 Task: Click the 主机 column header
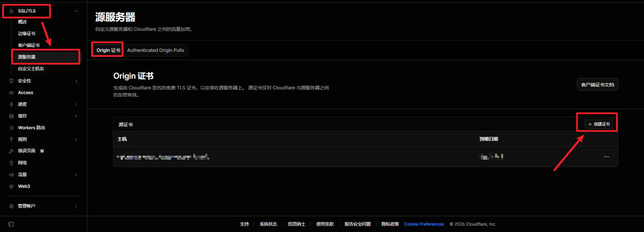(122, 139)
